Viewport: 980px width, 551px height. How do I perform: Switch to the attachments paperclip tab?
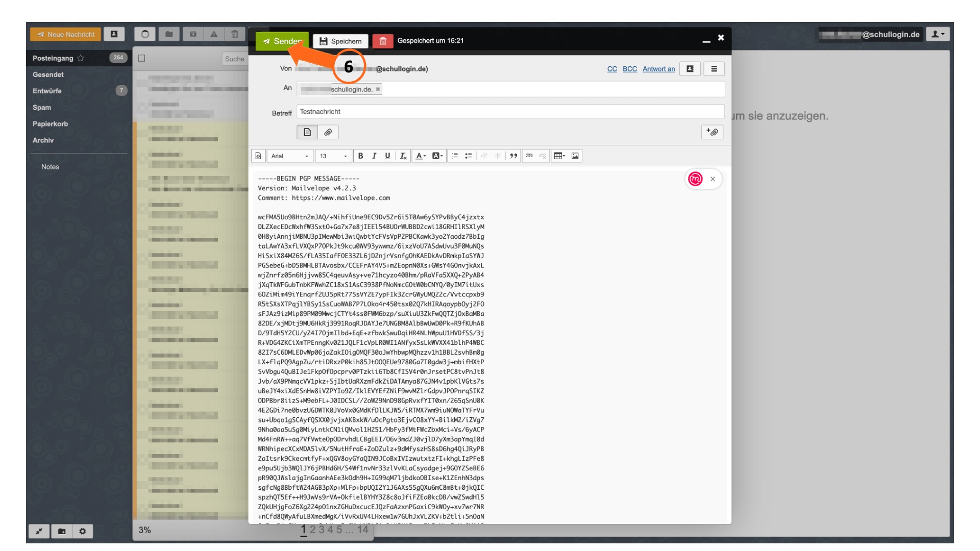(x=328, y=132)
